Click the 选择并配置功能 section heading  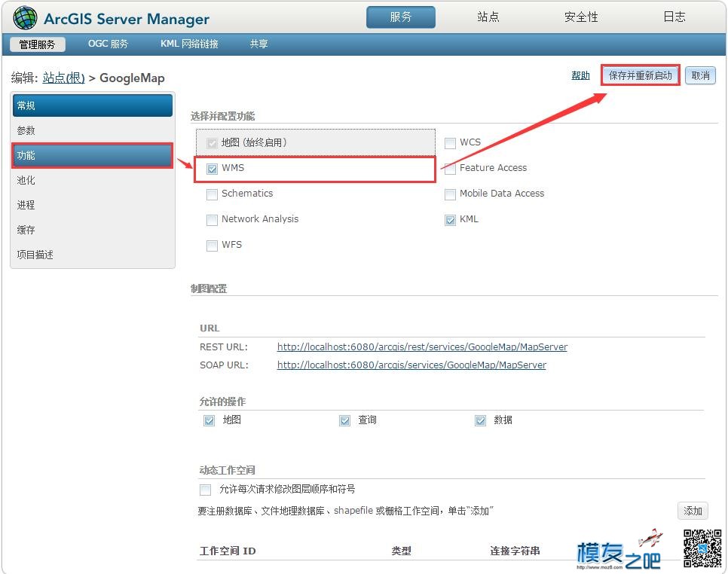[222, 116]
